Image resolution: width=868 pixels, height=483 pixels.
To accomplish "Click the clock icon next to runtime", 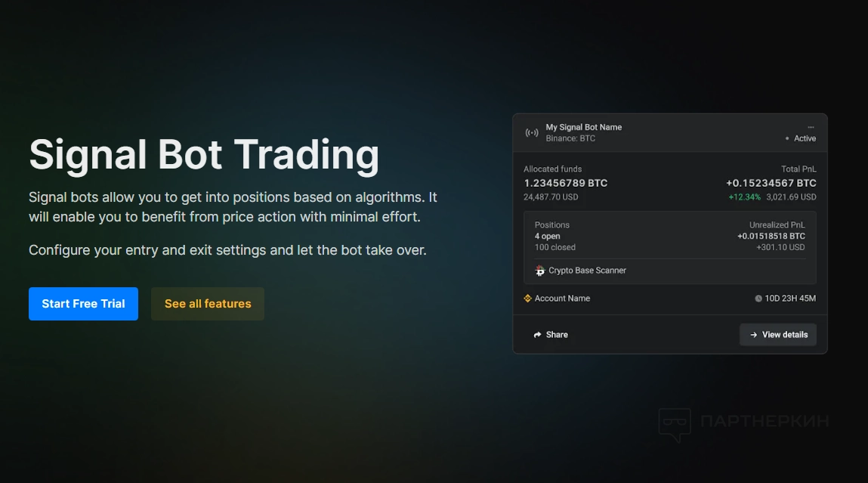I will tap(758, 299).
